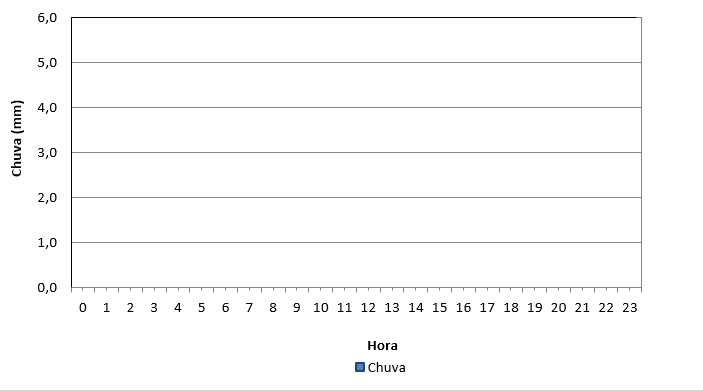Select hour 9 on the x-axis
This screenshot has height=391, width=703.
(297, 308)
